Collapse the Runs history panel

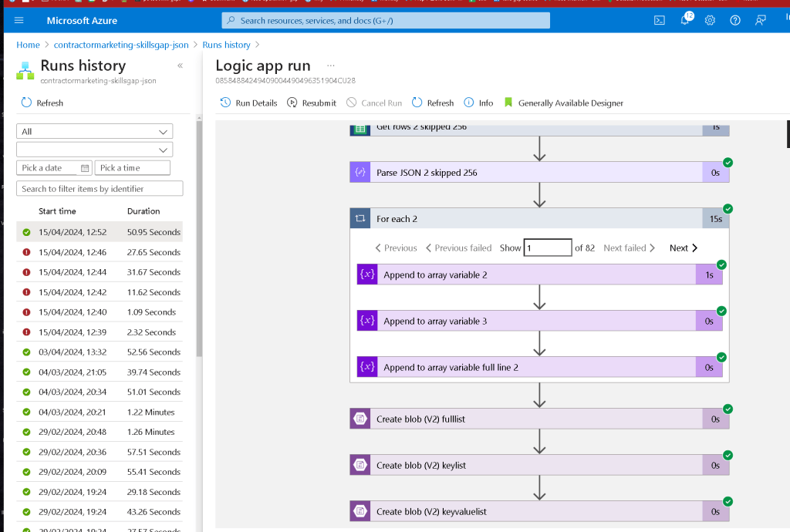[180, 66]
